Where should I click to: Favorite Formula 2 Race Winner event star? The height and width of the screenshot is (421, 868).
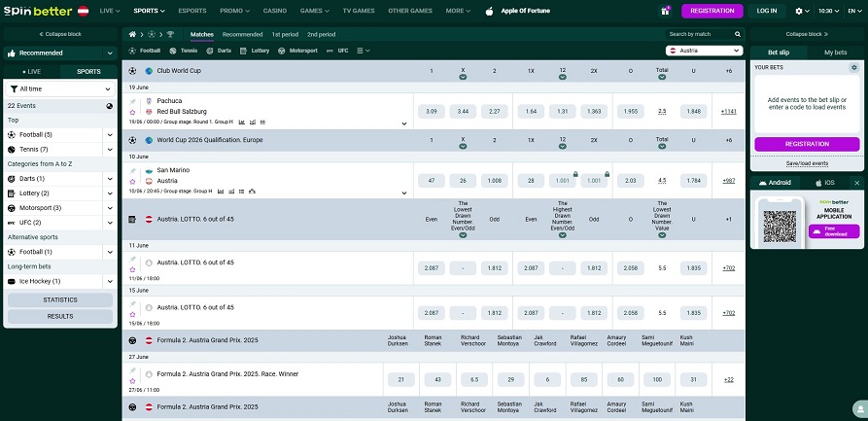coord(132,381)
